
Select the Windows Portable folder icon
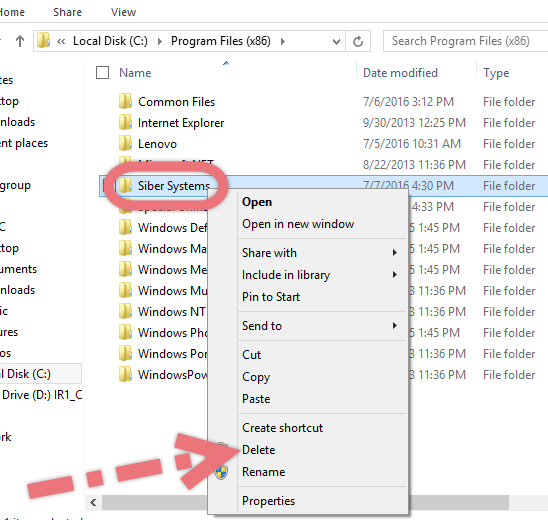(x=125, y=353)
